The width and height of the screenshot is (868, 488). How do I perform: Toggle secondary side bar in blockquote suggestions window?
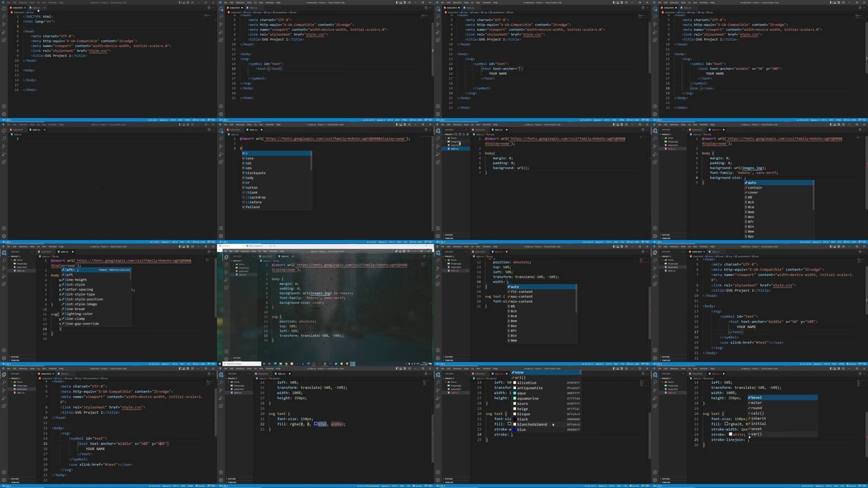[404, 125]
